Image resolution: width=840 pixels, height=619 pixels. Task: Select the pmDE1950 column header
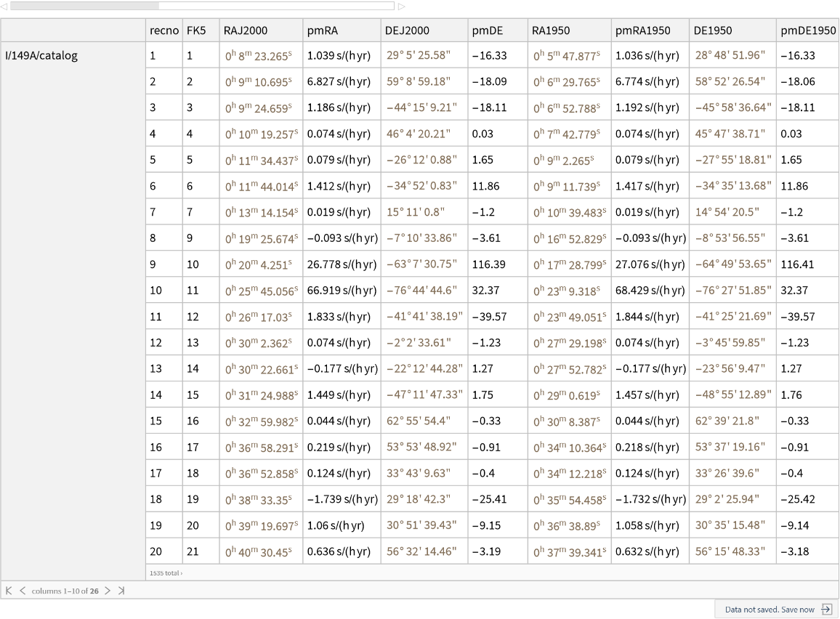click(x=807, y=31)
